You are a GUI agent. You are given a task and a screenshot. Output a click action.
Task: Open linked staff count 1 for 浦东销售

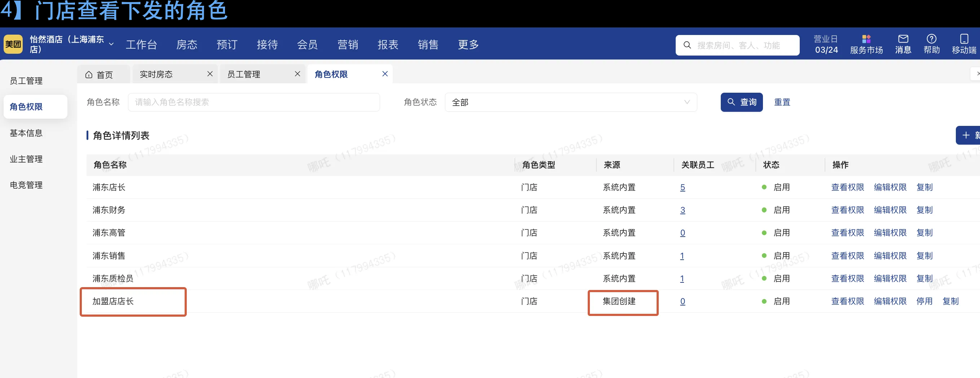(682, 256)
